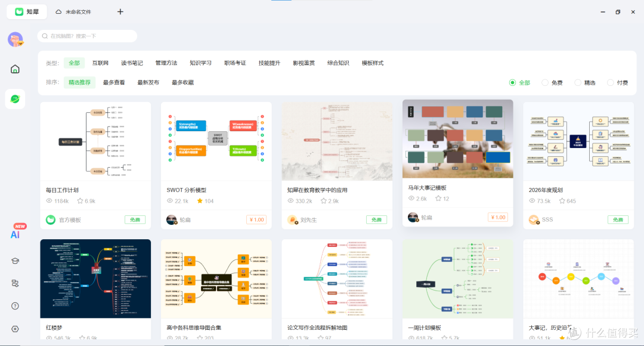Open the 马年大事记模板 thumbnail
This screenshot has height=346, width=644.
[457, 139]
